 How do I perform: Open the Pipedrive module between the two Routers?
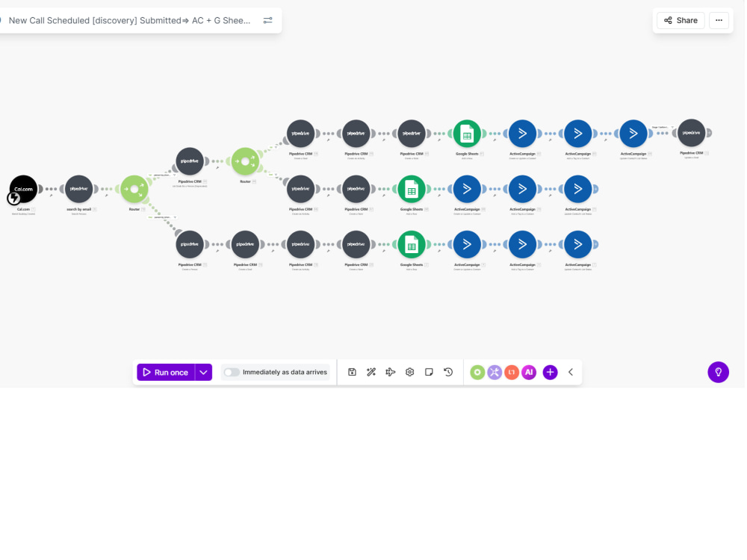(190, 161)
